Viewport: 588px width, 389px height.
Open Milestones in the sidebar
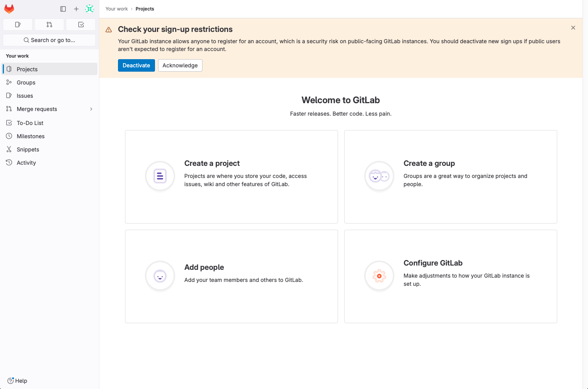pos(49,136)
